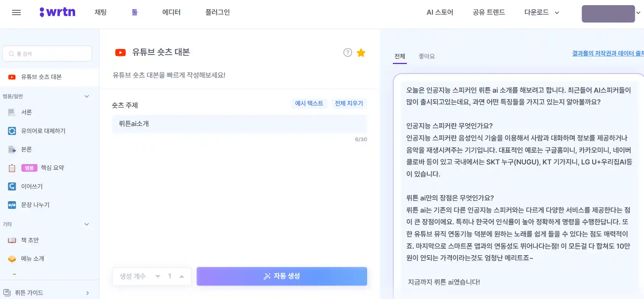Open the 에디터 menu

[x=171, y=12]
